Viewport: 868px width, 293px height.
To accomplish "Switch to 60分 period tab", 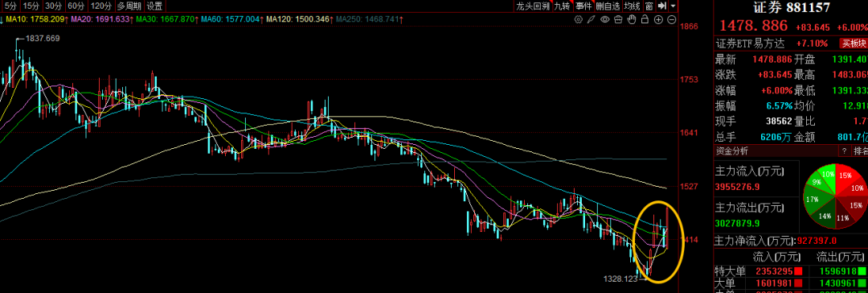I will [76, 6].
